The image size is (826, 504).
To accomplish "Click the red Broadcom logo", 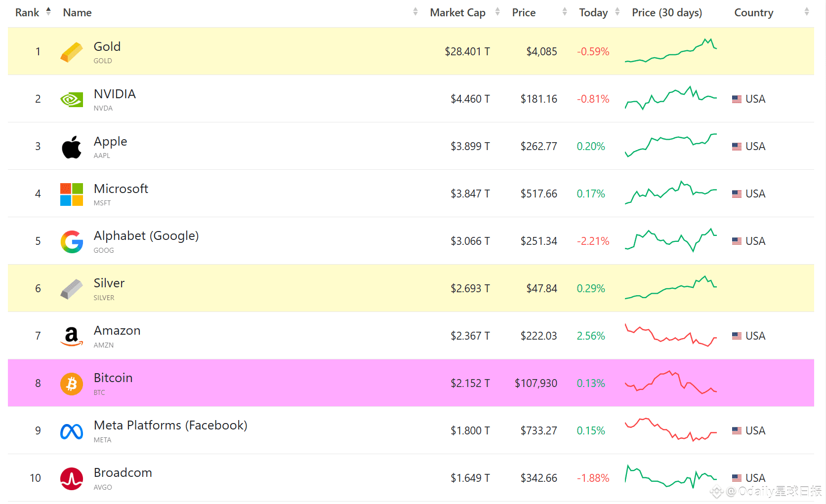I will pos(72,479).
